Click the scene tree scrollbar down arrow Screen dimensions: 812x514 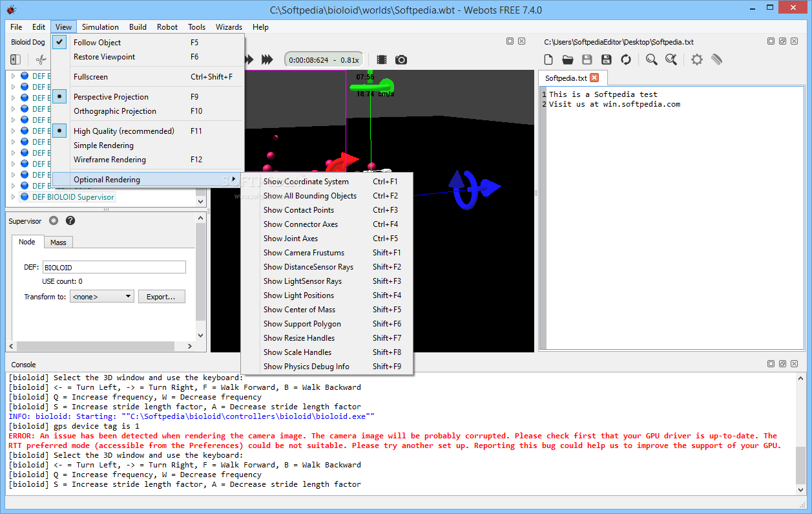tap(200, 202)
